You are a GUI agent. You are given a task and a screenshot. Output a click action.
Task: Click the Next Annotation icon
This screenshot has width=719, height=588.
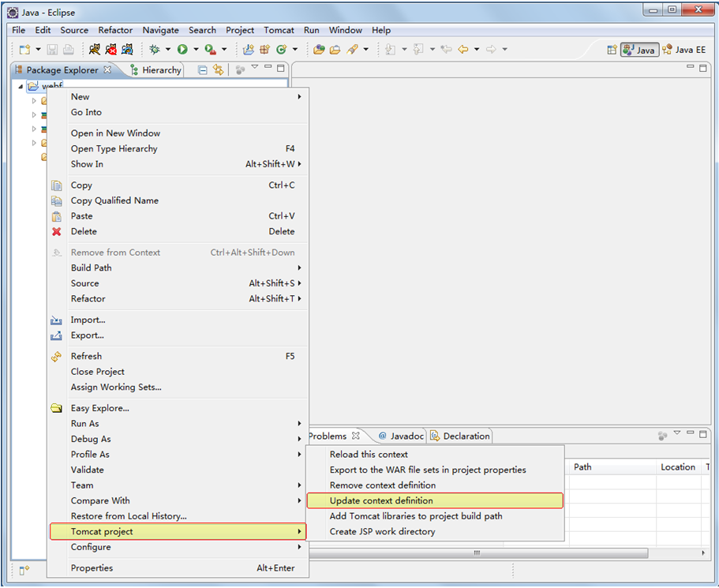tap(390, 49)
